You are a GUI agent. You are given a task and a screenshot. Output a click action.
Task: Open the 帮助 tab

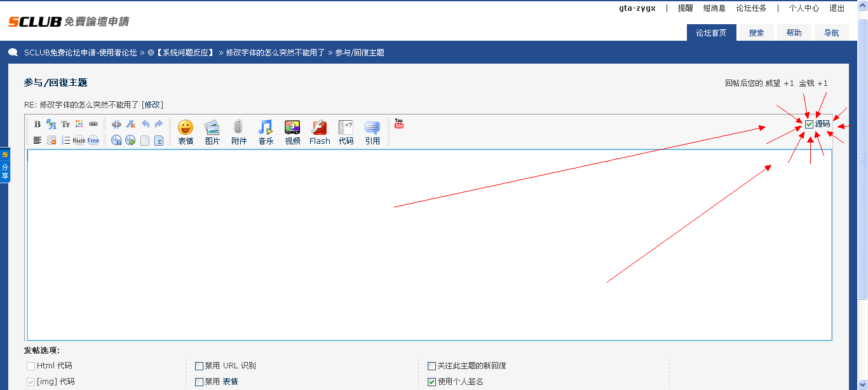(794, 33)
